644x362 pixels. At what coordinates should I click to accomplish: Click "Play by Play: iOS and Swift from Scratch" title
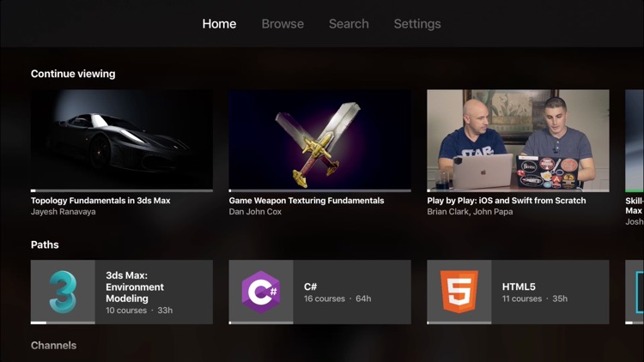pyautogui.click(x=507, y=200)
